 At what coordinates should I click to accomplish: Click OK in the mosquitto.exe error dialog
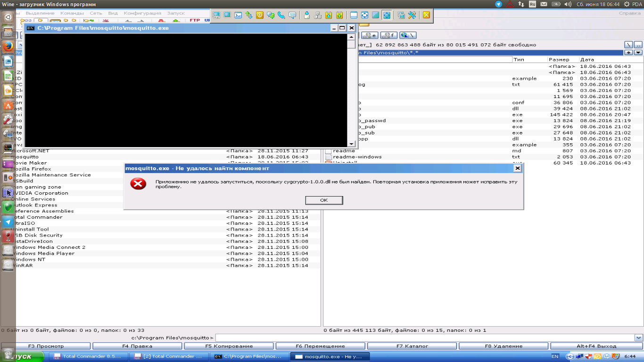[x=324, y=200]
